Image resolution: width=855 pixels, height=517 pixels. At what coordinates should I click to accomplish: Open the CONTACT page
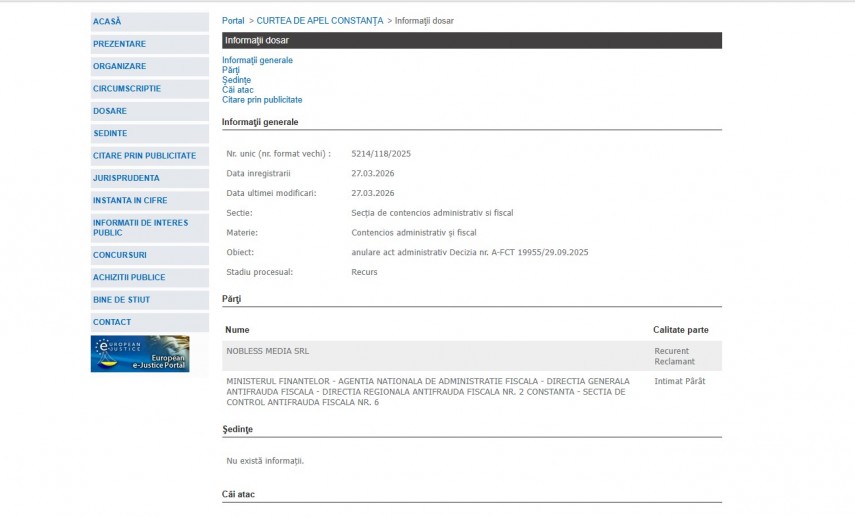coord(112,322)
